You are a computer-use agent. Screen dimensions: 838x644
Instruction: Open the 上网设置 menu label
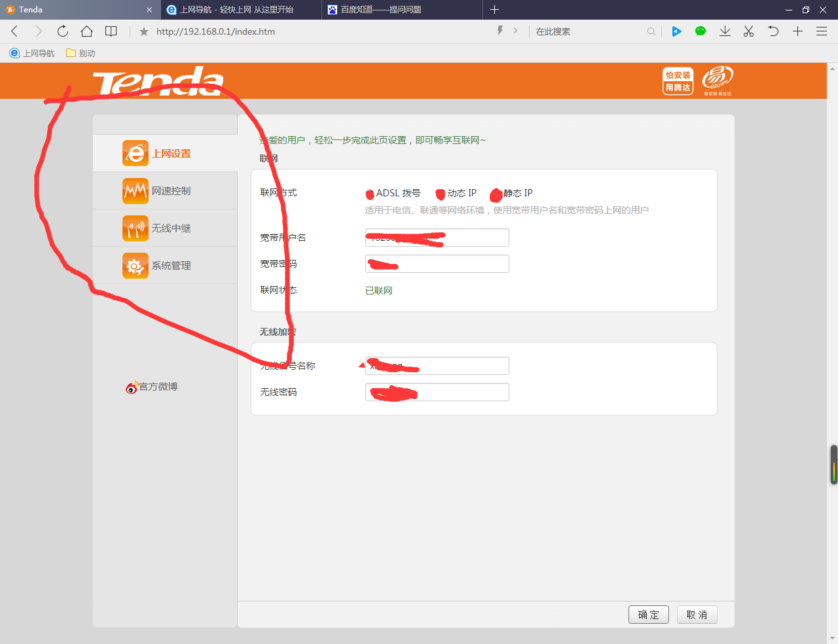(172, 154)
